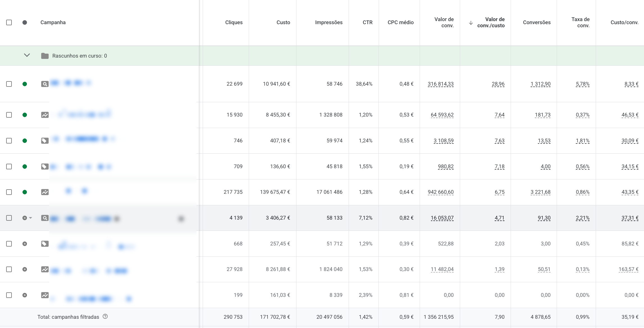
Task: Tick the select-all campaigns header checkbox
Action: click(x=9, y=22)
